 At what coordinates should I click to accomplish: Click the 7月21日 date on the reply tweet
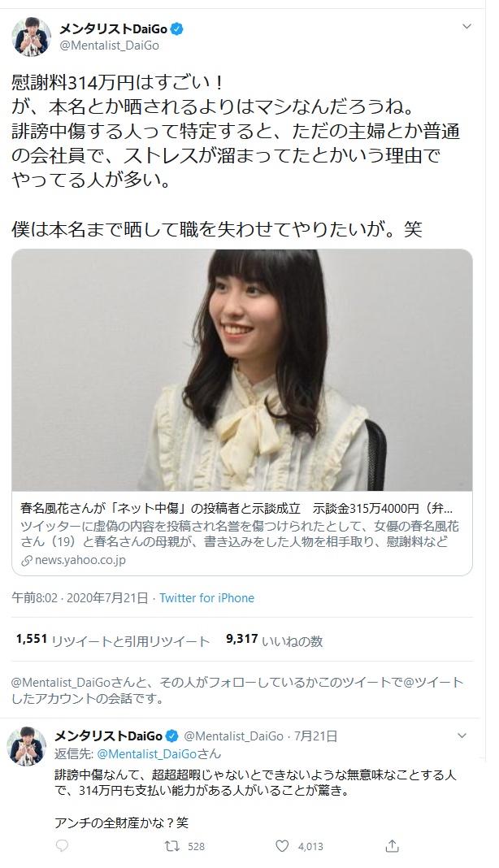tap(315, 736)
